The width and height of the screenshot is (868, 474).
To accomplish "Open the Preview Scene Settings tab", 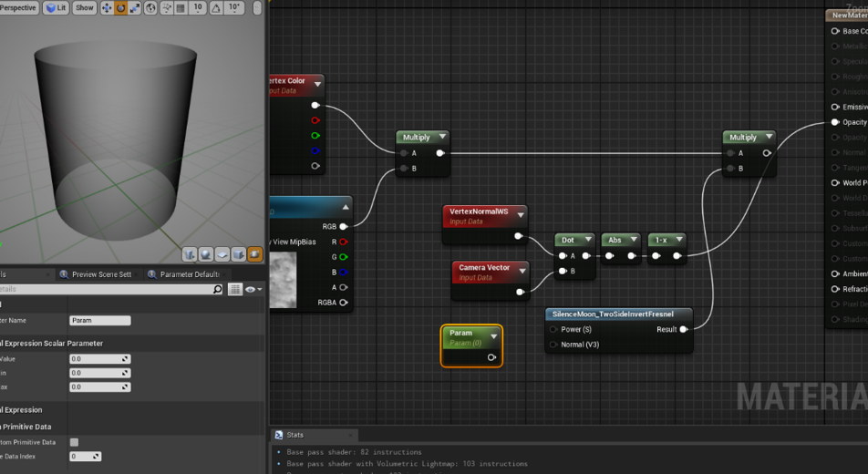I will pos(100,274).
